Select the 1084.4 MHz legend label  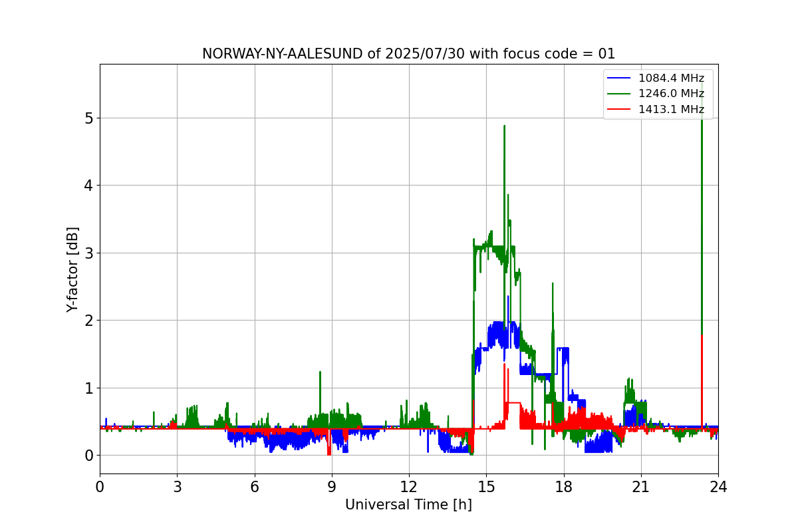click(671, 78)
